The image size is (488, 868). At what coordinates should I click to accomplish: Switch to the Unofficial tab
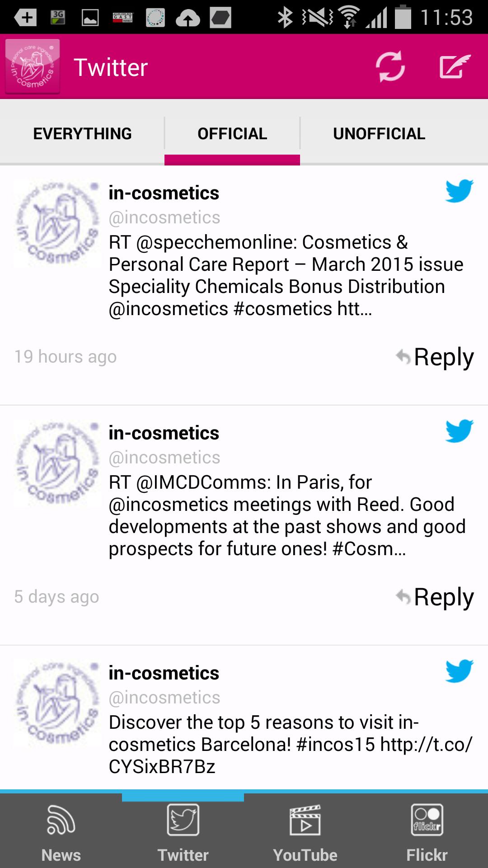tap(379, 134)
